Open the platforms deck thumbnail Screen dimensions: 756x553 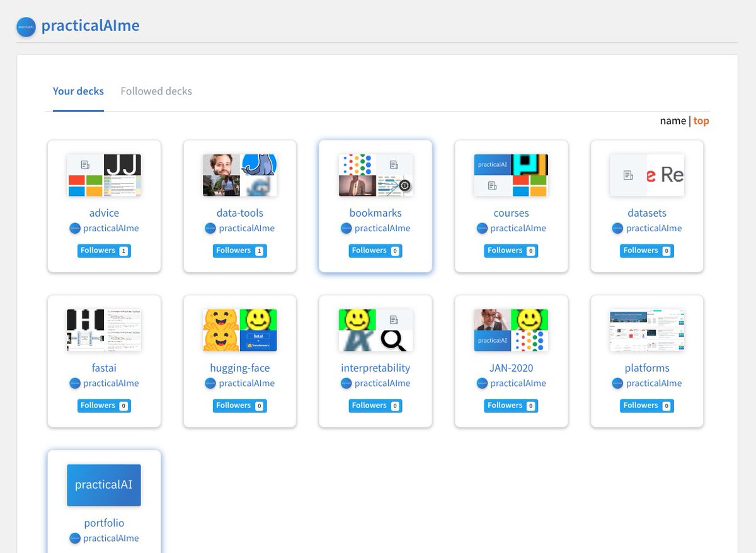pos(647,330)
